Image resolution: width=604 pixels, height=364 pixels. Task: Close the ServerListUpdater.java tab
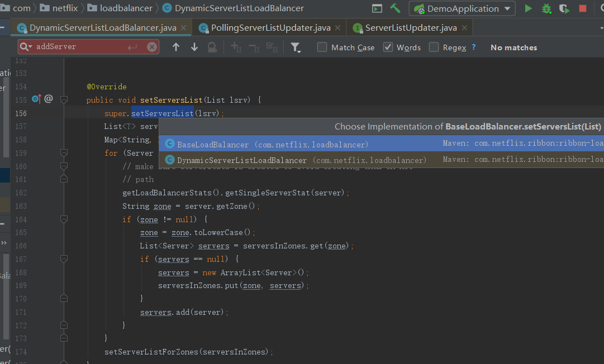464,28
